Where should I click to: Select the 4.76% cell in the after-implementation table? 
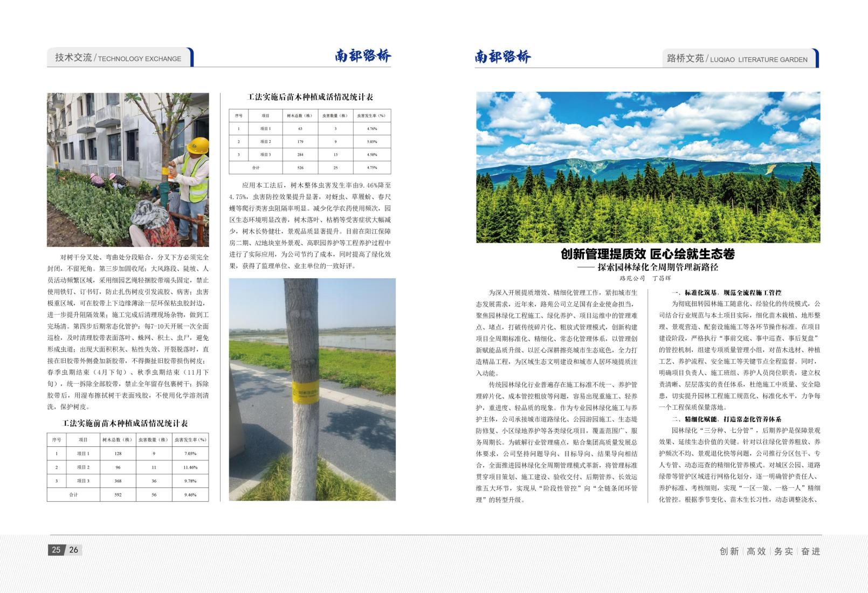click(x=372, y=129)
